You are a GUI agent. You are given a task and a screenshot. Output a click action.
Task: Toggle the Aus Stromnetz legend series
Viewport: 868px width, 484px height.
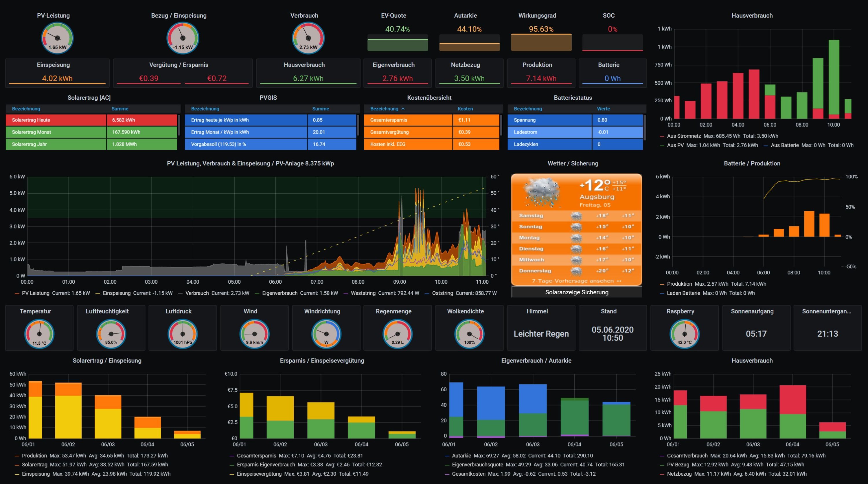(x=684, y=136)
